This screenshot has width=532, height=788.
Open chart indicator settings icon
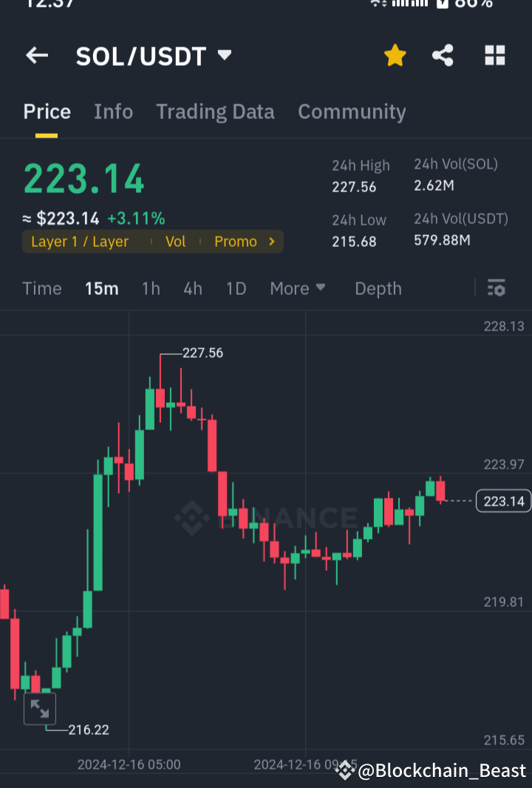pyautogui.click(x=496, y=288)
